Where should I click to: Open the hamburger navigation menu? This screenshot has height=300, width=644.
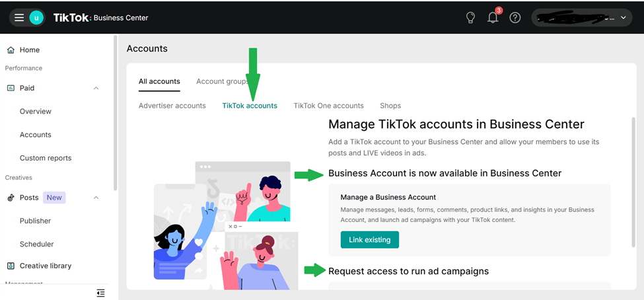[x=19, y=18]
